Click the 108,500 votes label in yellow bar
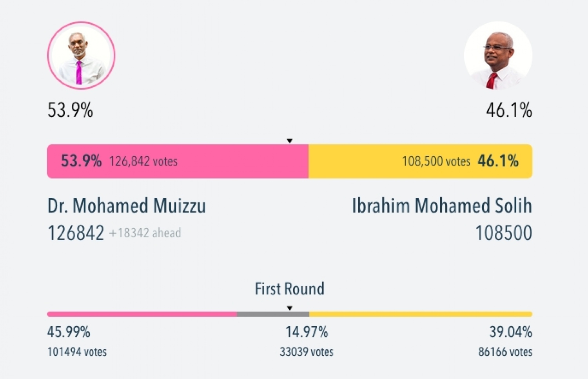 [x=436, y=161]
